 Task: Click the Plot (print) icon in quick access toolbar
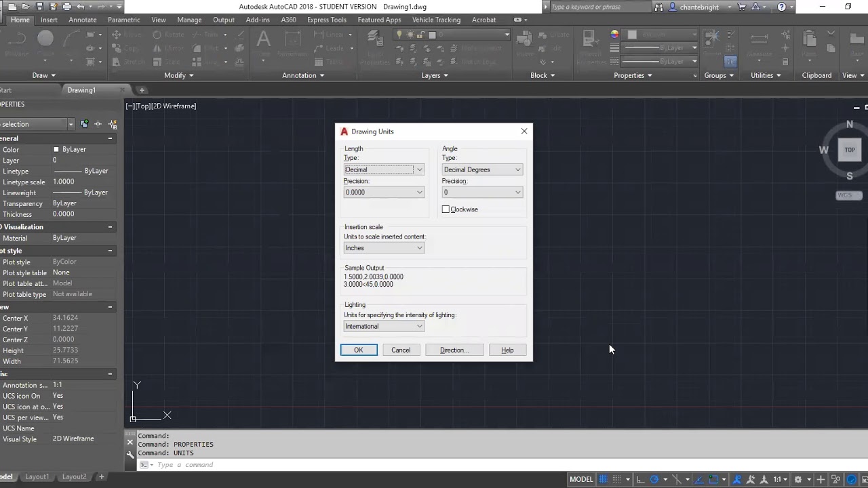67,7
